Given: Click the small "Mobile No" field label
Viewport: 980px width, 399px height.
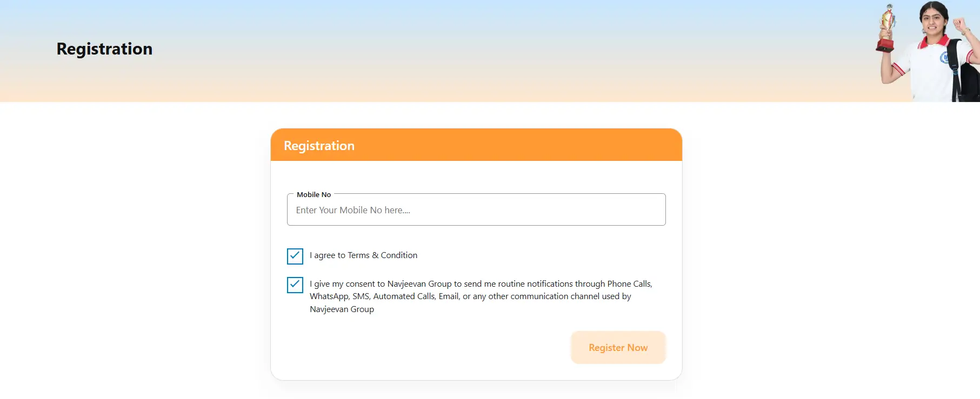Looking at the screenshot, I should (314, 195).
